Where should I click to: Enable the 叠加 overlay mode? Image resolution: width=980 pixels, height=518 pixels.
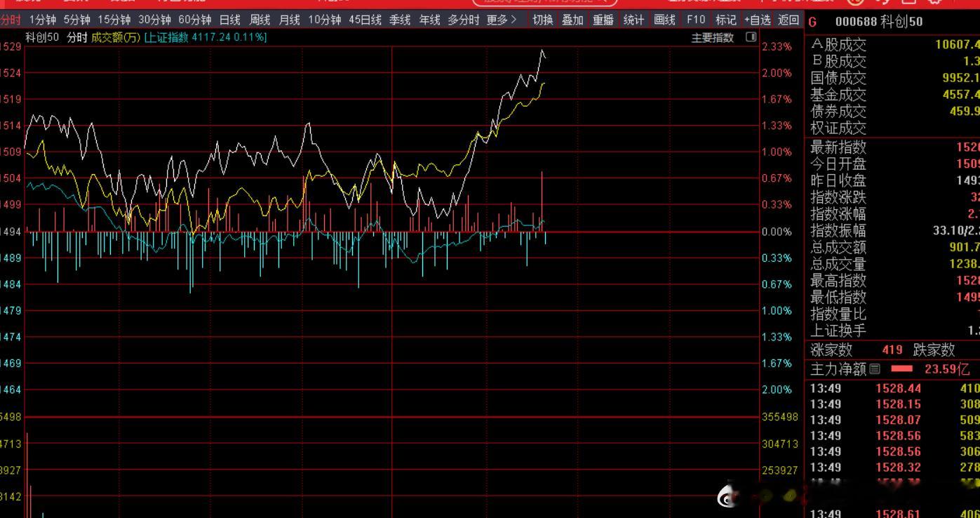571,21
